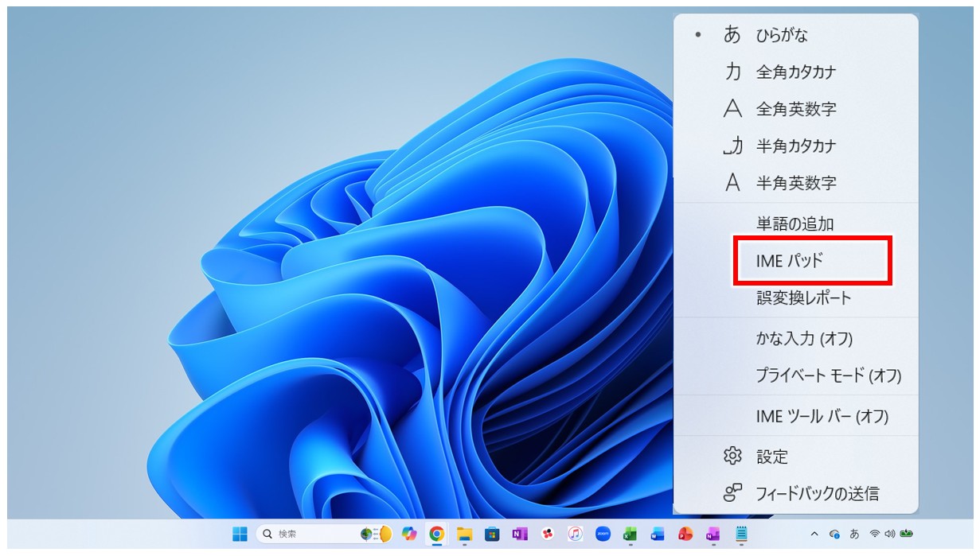
Task: Toggle かな入力 (オフ) option
Action: coord(795,339)
